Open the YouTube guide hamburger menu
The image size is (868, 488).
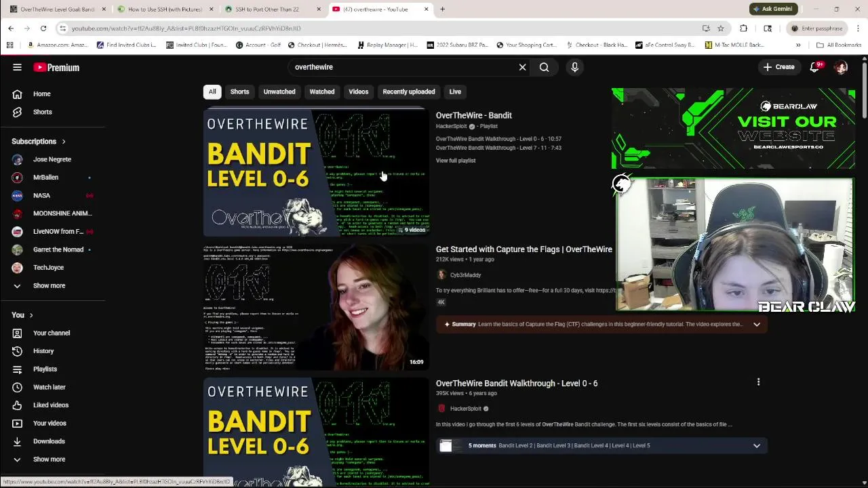pos(17,67)
